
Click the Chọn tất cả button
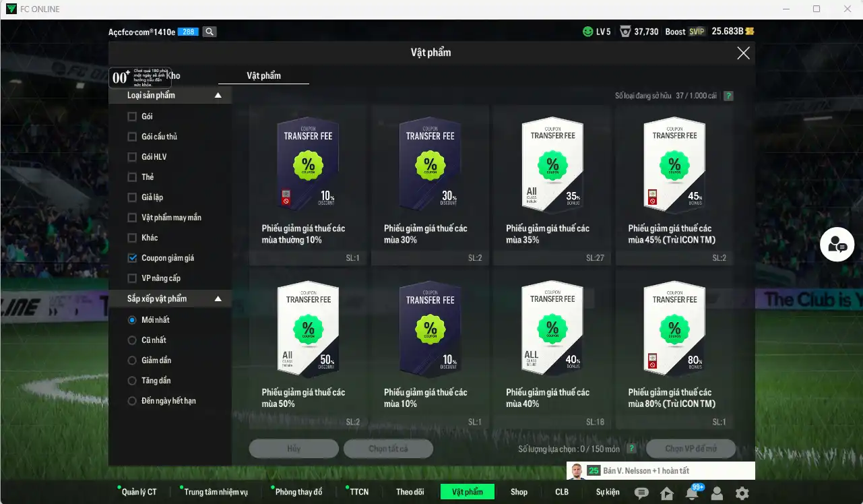coord(388,449)
